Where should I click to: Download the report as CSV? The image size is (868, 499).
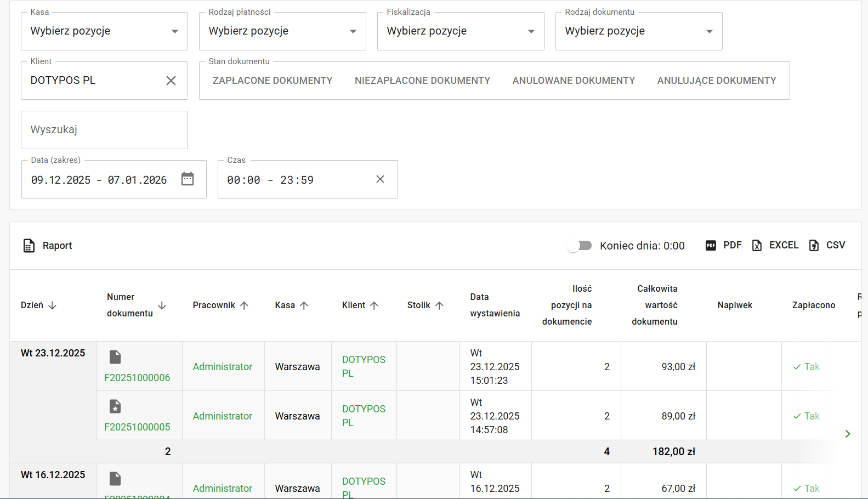pos(827,245)
